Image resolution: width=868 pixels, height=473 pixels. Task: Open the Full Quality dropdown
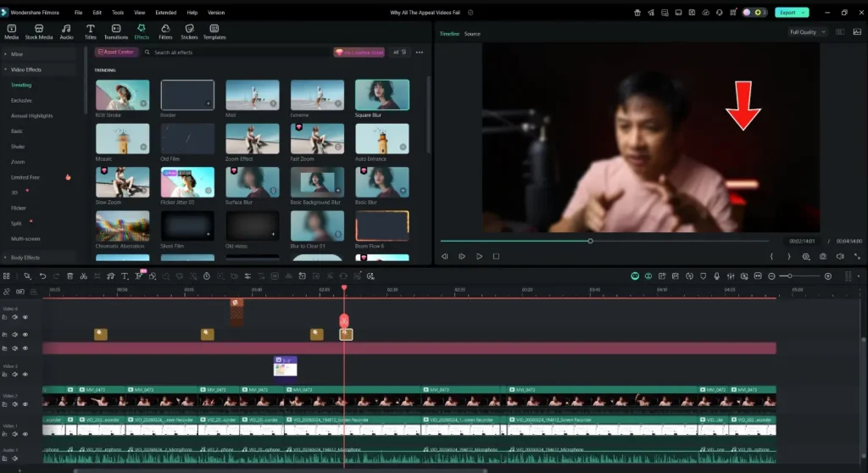pos(807,32)
